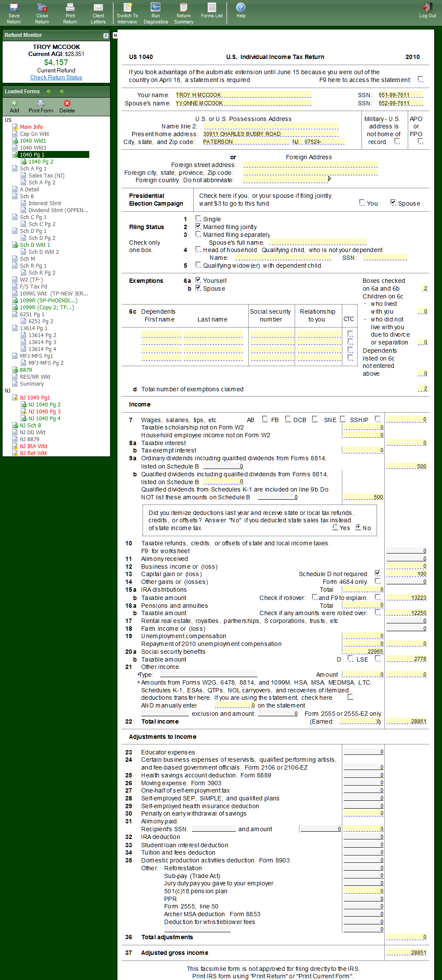Open the foreign country dropdown arrow
Screen dimensions: 442x980
pos(329,179)
